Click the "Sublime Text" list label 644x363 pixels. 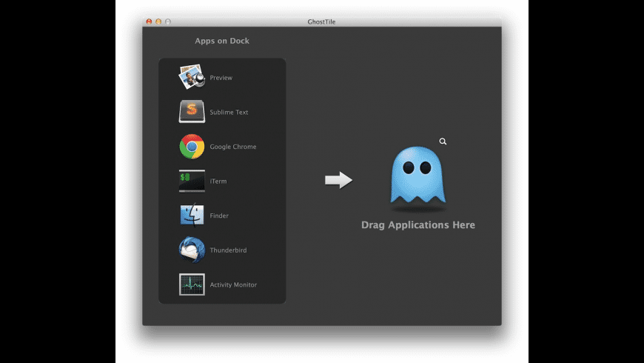[x=229, y=113]
